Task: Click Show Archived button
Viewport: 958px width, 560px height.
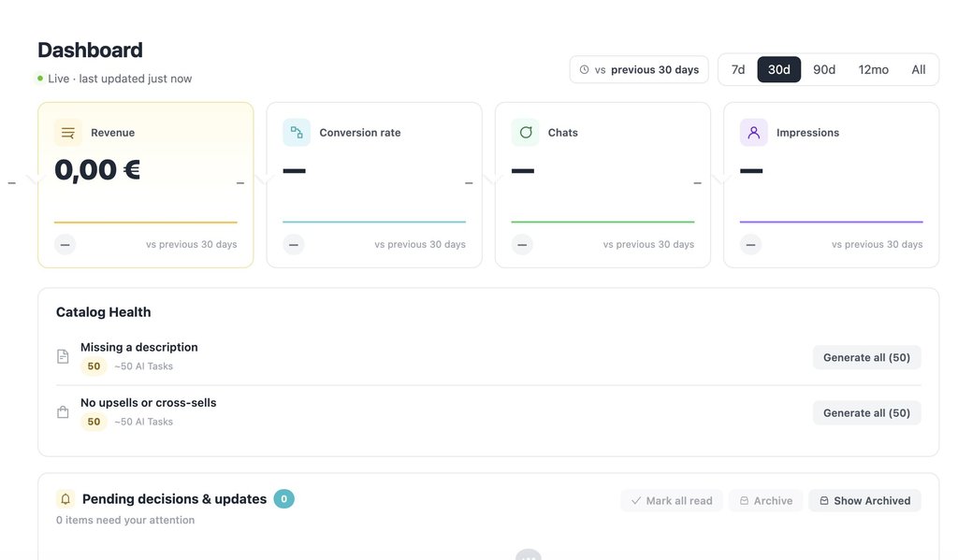Action: [x=864, y=501]
